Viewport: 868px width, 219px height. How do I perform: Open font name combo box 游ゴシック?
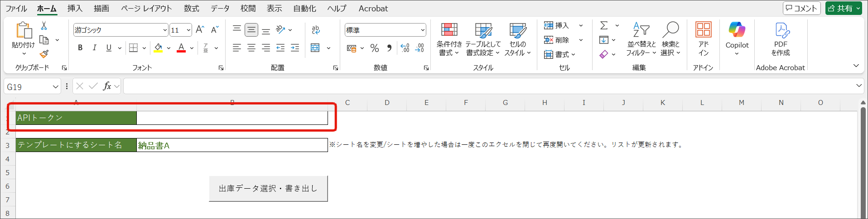tap(121, 30)
